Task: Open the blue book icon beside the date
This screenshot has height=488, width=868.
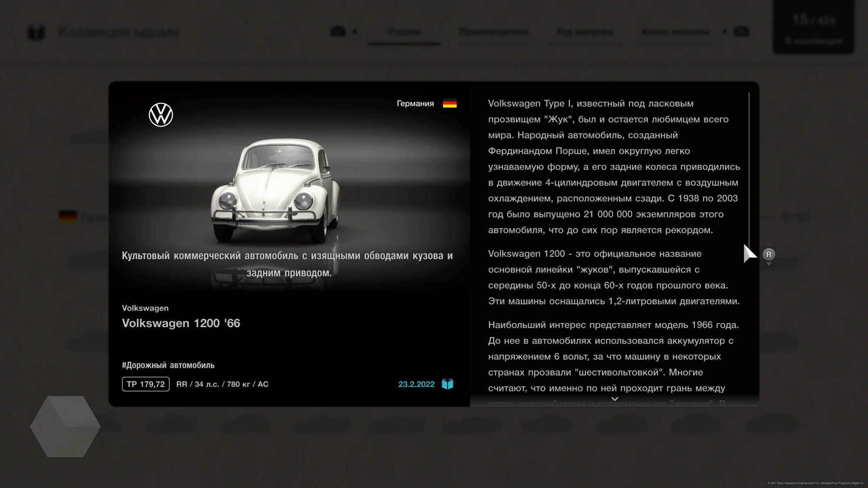Action: 447,384
